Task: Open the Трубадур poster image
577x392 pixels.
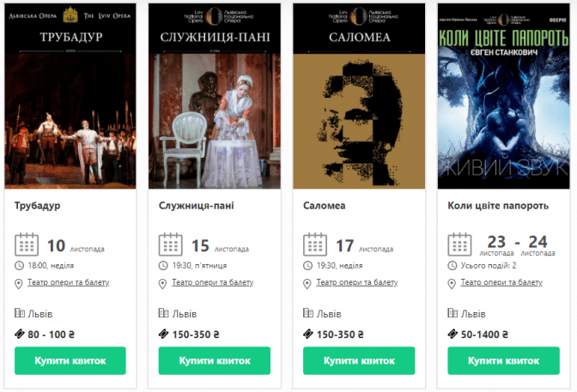Action: [70, 96]
